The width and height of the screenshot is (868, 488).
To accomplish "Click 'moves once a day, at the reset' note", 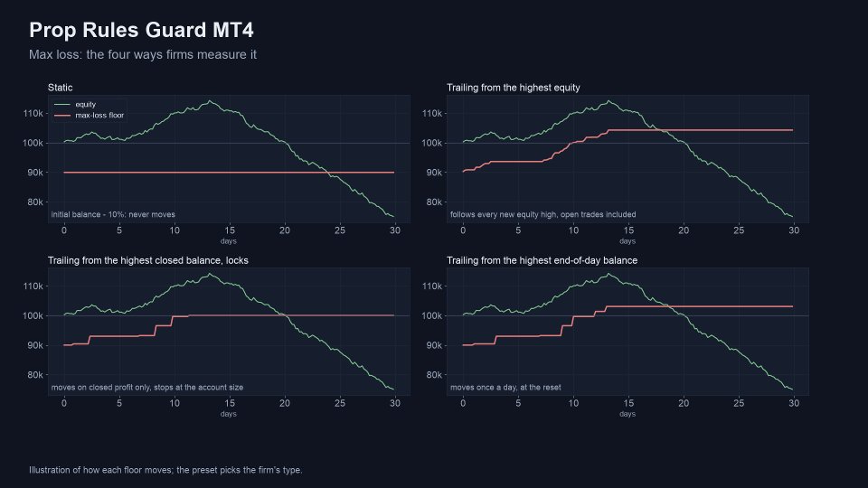I will click(505, 388).
